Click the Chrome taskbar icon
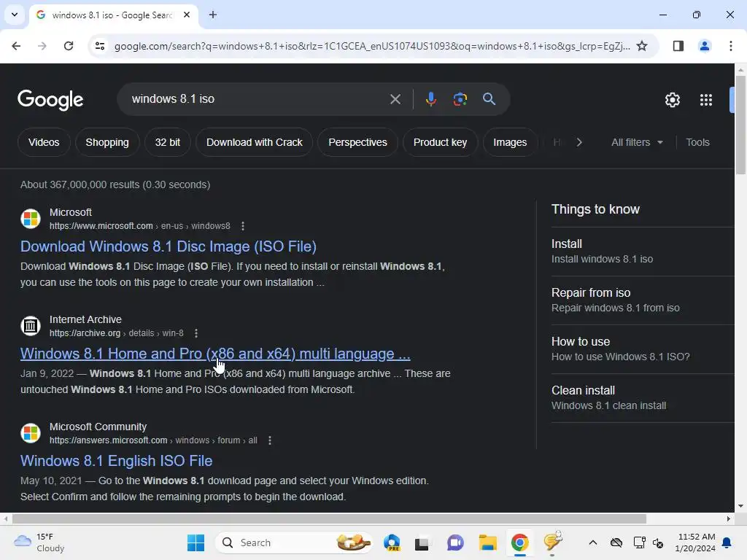The image size is (747, 560). [519, 542]
